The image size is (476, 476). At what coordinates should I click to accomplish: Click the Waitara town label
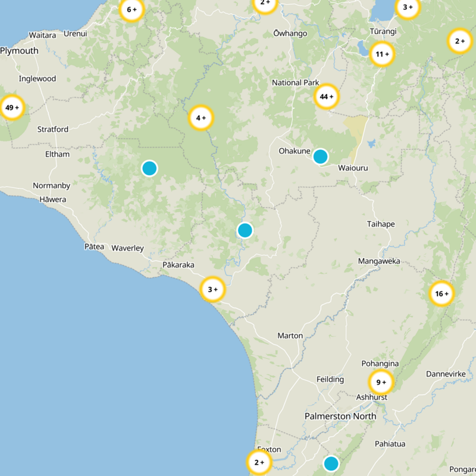[x=42, y=35]
